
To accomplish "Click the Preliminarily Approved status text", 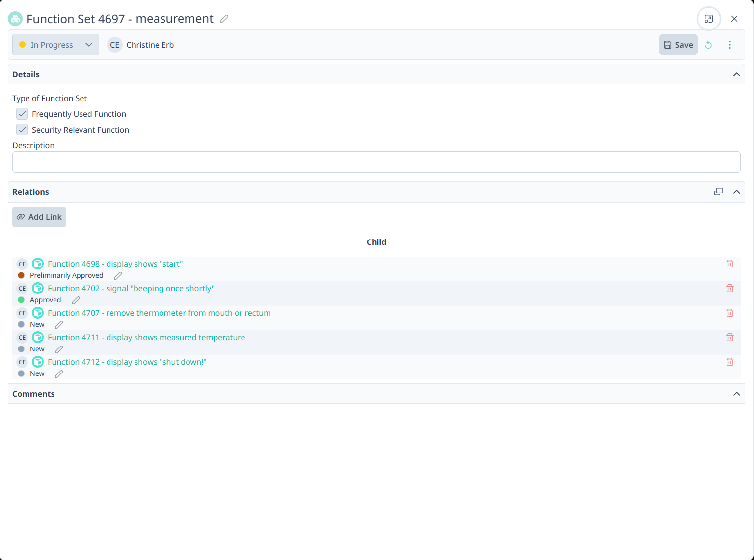I will pos(67,275).
